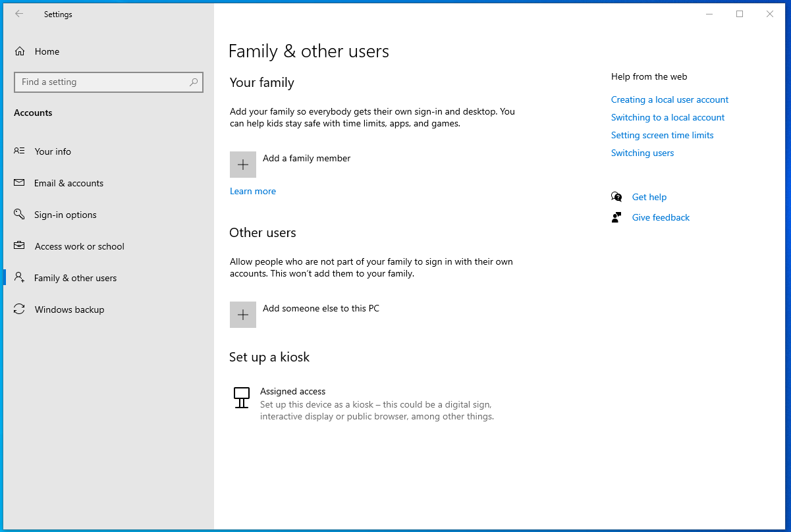Viewport: 791px width, 532px height.
Task: Open Setting screen time limits link
Action: point(663,135)
